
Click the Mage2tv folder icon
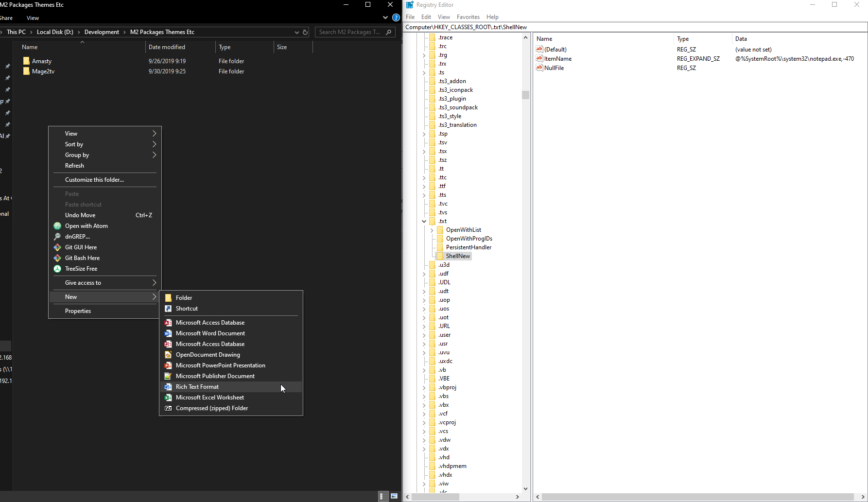(26, 71)
